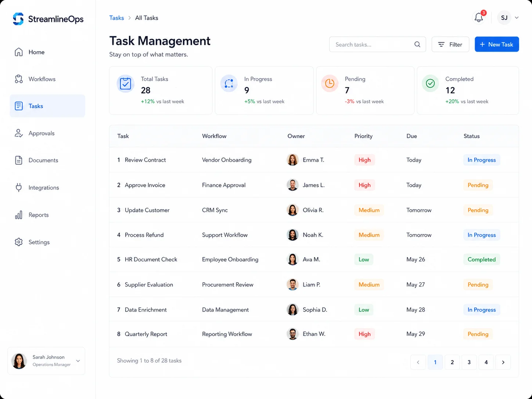532x399 pixels.
Task: Open Settings in the sidebar
Action: (x=47, y=242)
